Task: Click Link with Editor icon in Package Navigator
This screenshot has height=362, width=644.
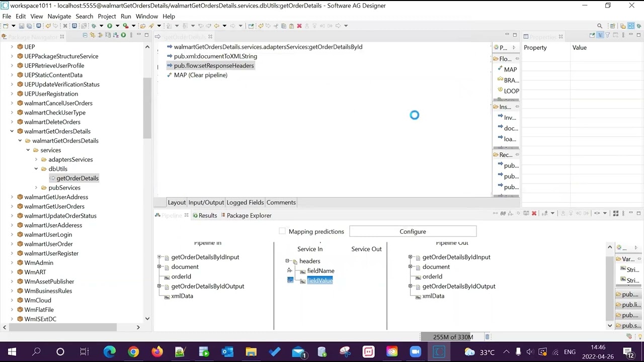Action: pos(93,35)
